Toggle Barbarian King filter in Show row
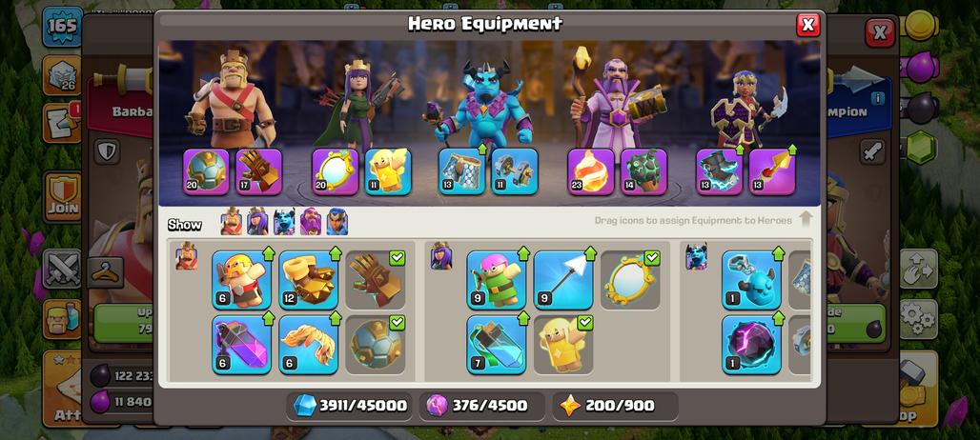980x440 pixels. (x=232, y=222)
